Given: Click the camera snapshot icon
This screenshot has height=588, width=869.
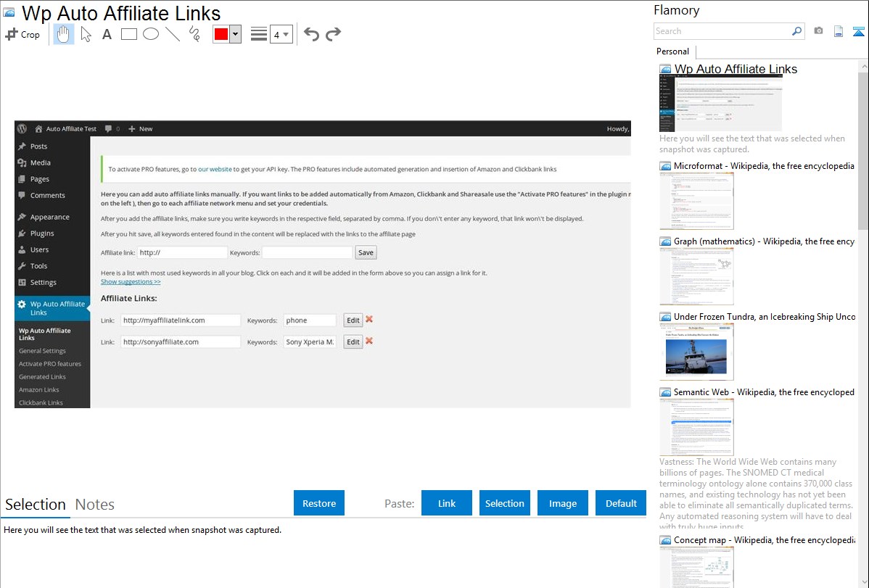Looking at the screenshot, I should tap(818, 31).
